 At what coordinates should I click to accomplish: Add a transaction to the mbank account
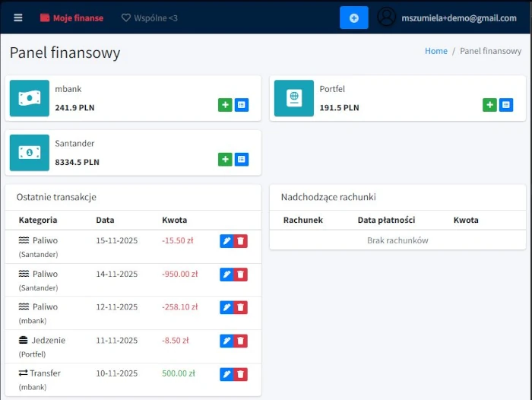click(225, 105)
